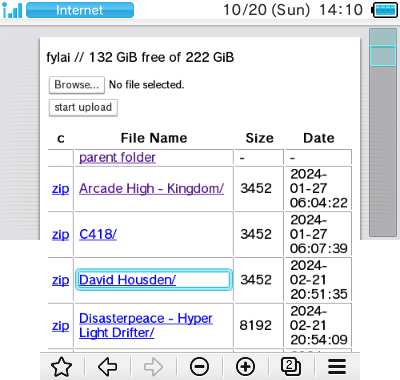Viewport: 400px width, 380px height.
Task: Click the File Name column header
Action: coord(154,138)
